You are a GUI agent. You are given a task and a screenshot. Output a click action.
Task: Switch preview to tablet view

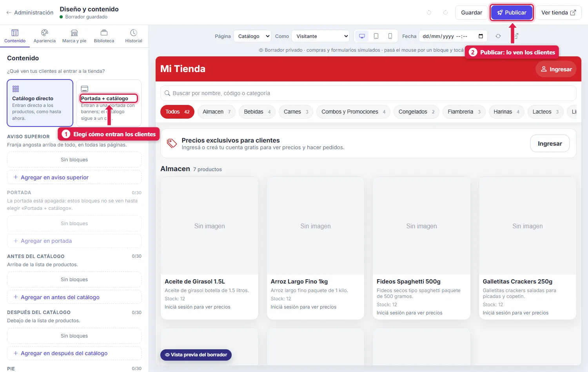click(376, 36)
